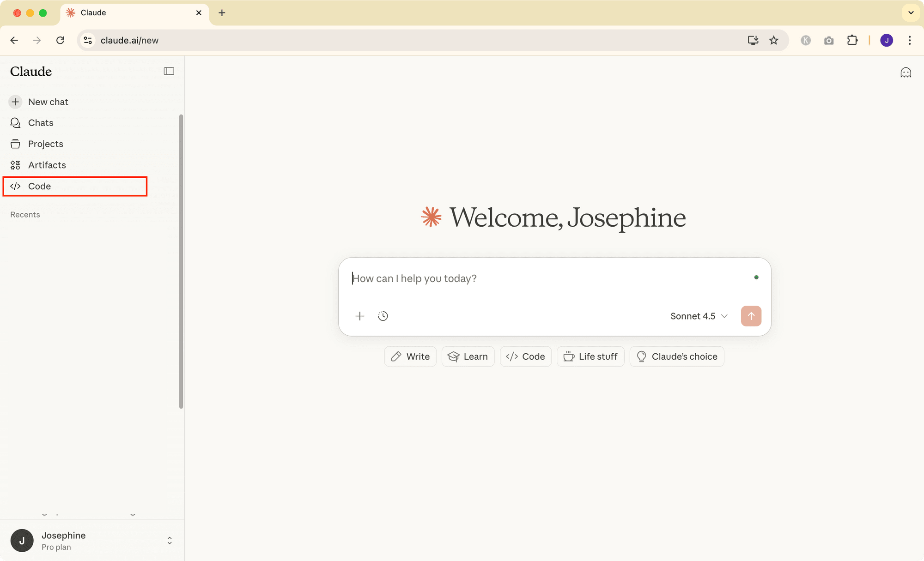Viewport: 924px width, 561px height.
Task: Open chat history via clock icon
Action: 383,316
